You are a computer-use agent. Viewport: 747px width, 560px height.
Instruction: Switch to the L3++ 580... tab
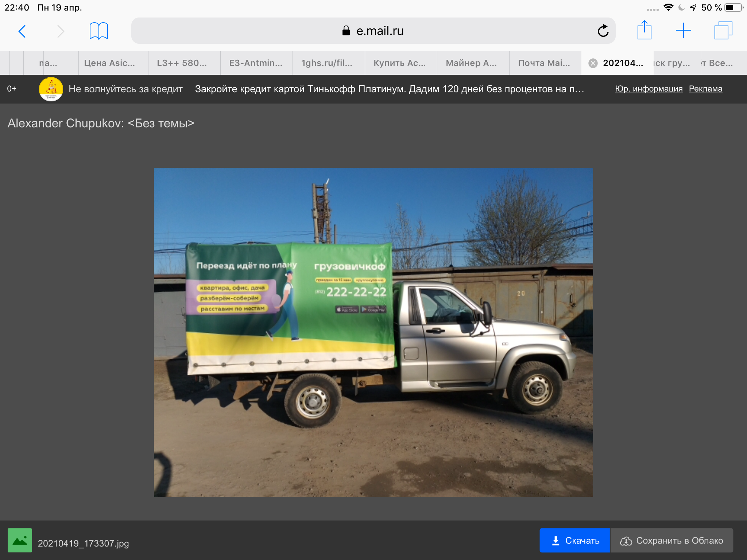(182, 63)
